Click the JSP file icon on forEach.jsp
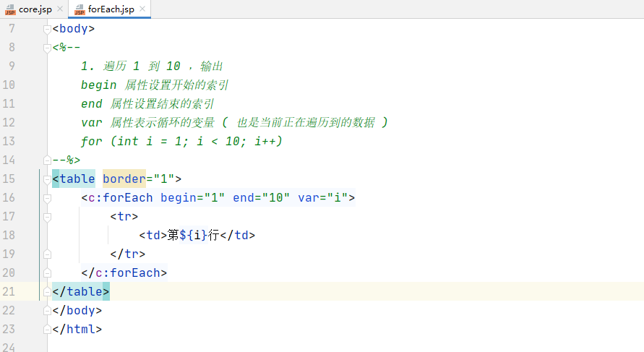The image size is (644, 352). tap(80, 9)
